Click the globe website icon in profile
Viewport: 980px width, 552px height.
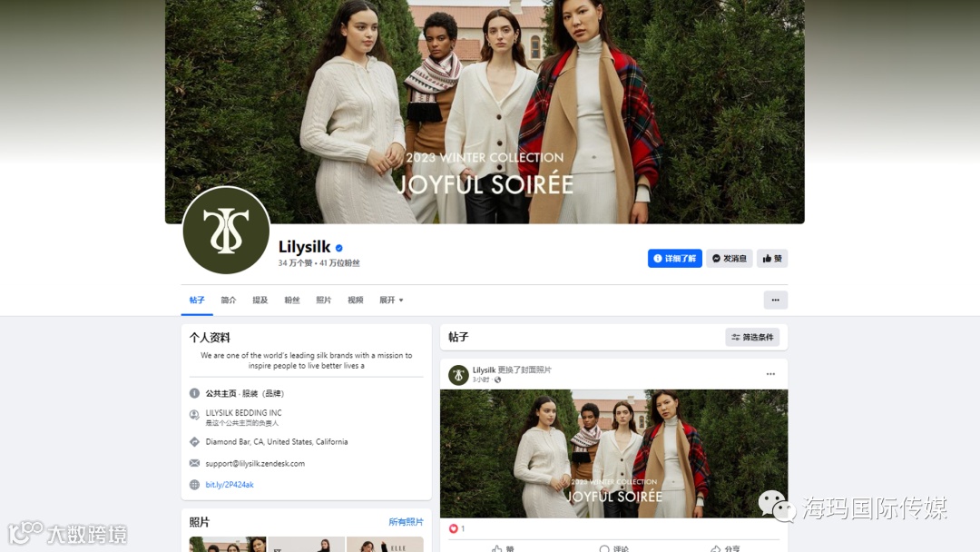pos(194,485)
